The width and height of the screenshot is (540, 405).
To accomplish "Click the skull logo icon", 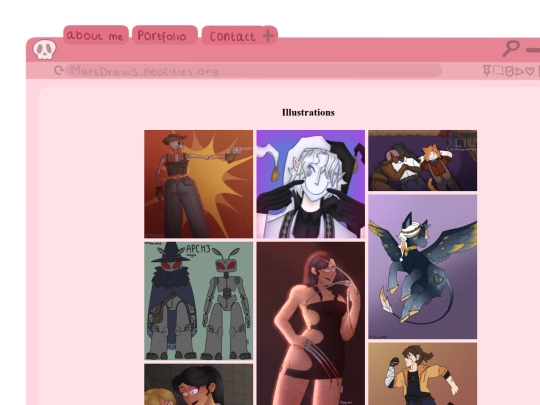I will coord(44,49).
